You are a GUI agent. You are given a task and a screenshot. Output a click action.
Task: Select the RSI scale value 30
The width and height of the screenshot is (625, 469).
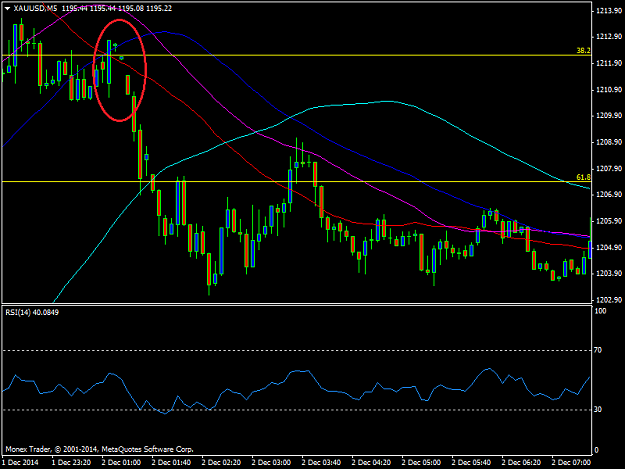(x=598, y=409)
